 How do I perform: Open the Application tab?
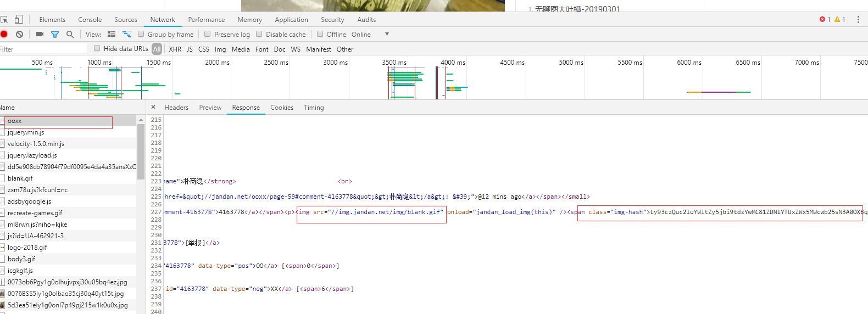[x=291, y=20]
